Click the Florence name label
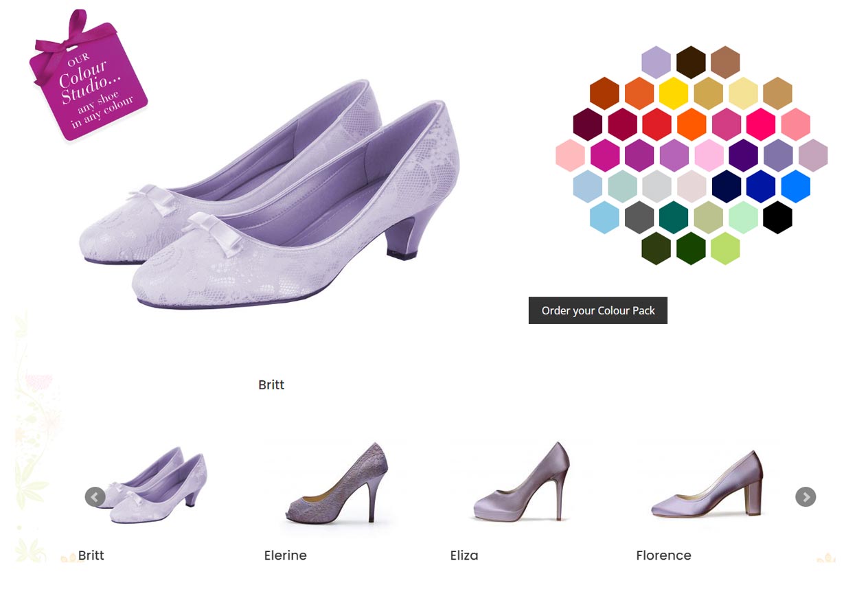This screenshot has width=868, height=596. click(x=664, y=555)
